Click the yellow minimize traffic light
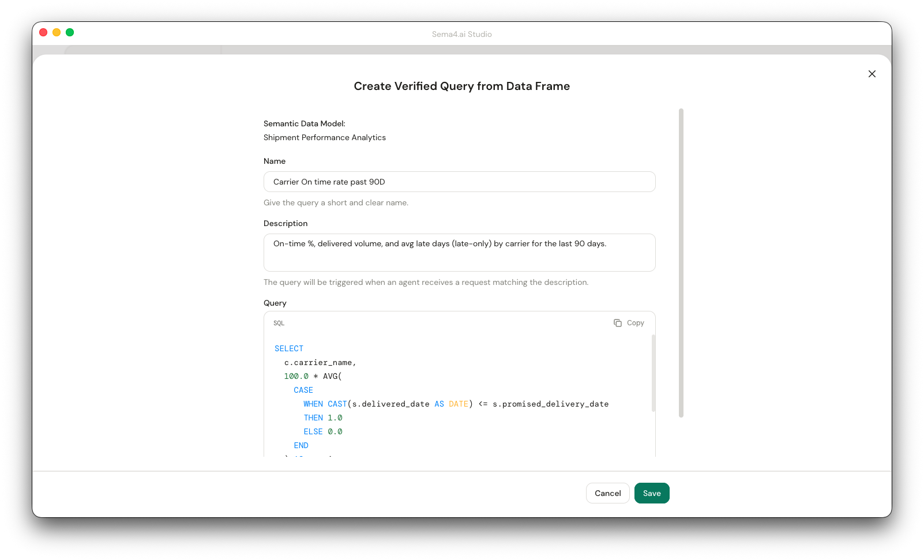Screen dimensions: 924x560 pos(57,32)
